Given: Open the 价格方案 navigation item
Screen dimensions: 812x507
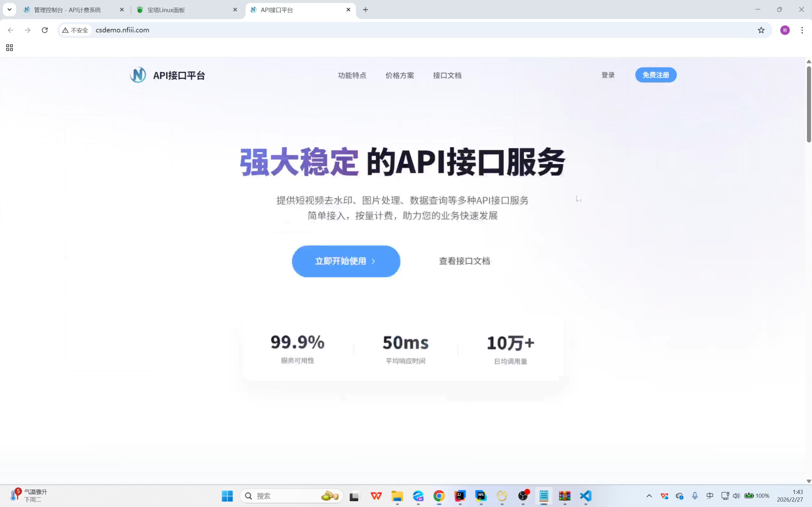Looking at the screenshot, I should pos(399,75).
